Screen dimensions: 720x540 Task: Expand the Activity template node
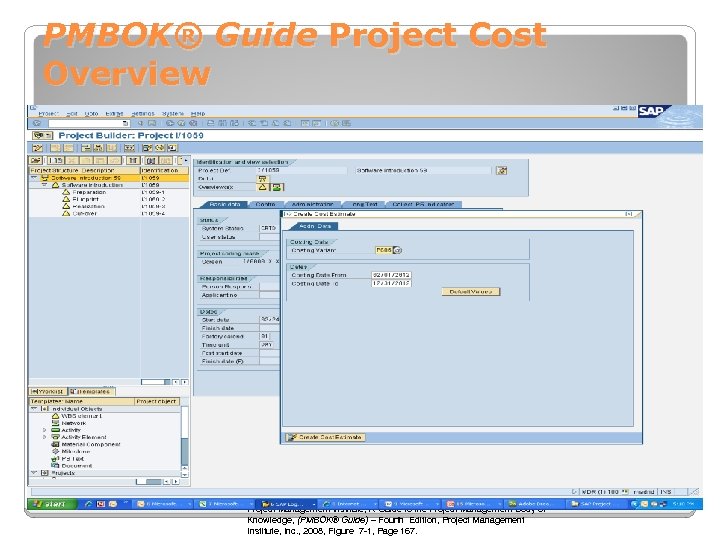coord(45,430)
